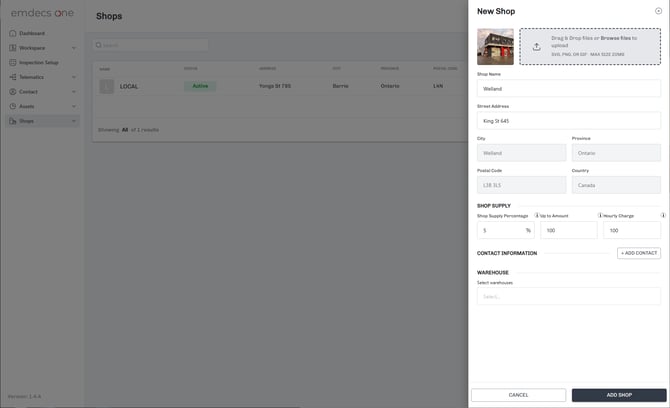The image size is (670, 408).
Task: Click the Shops icon in sidebar
Action: [x=13, y=121]
